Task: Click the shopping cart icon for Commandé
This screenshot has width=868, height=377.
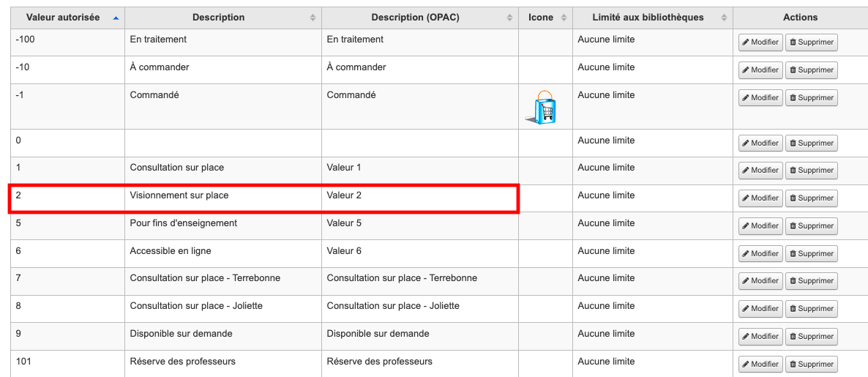Action: click(x=540, y=108)
